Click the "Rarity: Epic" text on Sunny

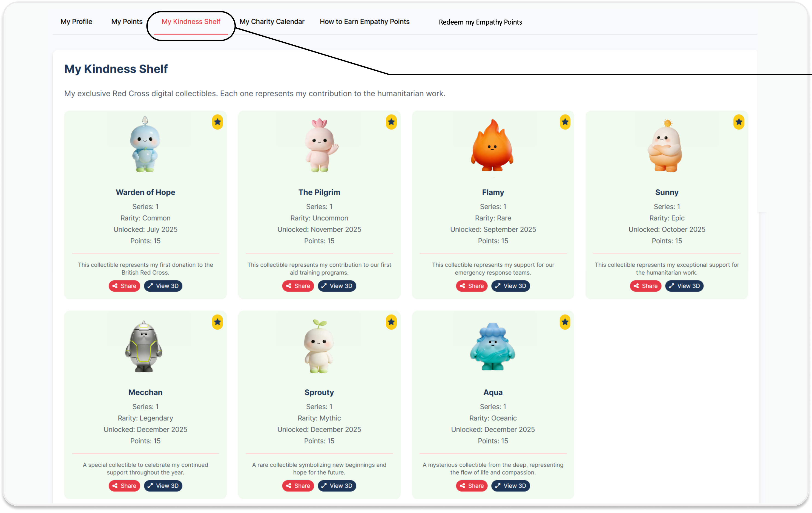coord(667,218)
